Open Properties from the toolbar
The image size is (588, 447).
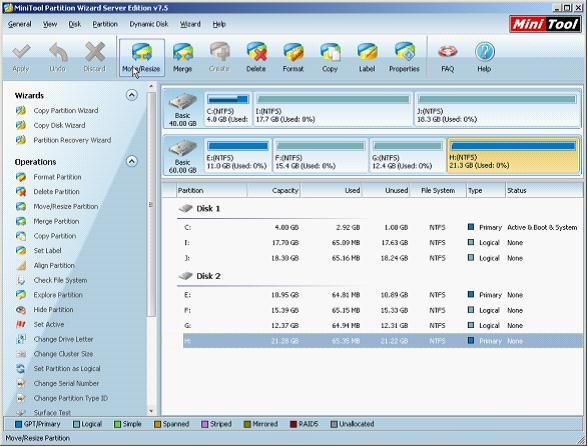point(404,57)
